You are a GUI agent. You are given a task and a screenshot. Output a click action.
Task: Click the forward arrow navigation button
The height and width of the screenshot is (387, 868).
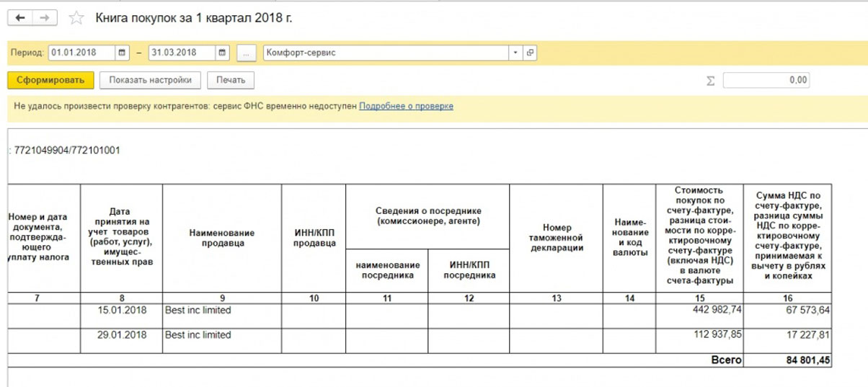45,18
